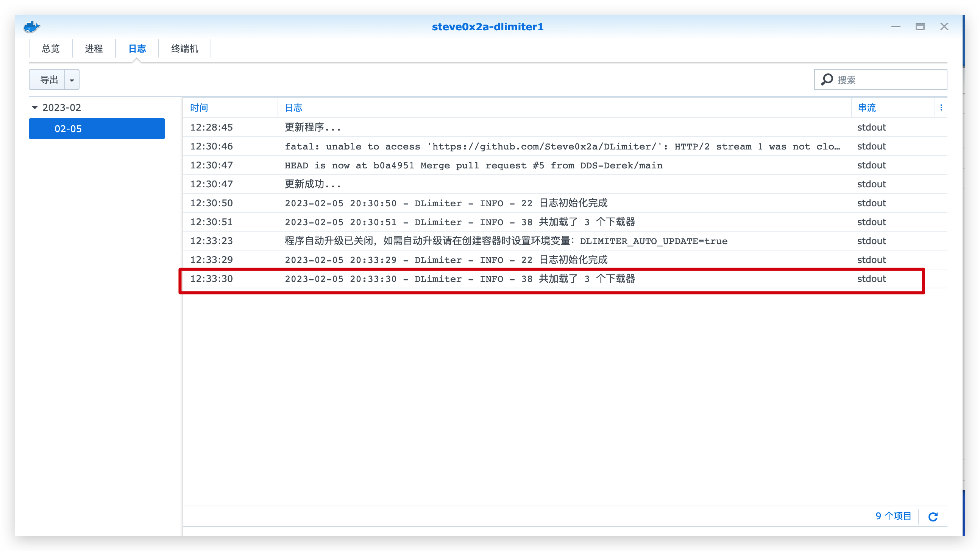Click the 20:33:29 日志初始化完成 log entry
This screenshot has height=551, width=980.
[565, 260]
